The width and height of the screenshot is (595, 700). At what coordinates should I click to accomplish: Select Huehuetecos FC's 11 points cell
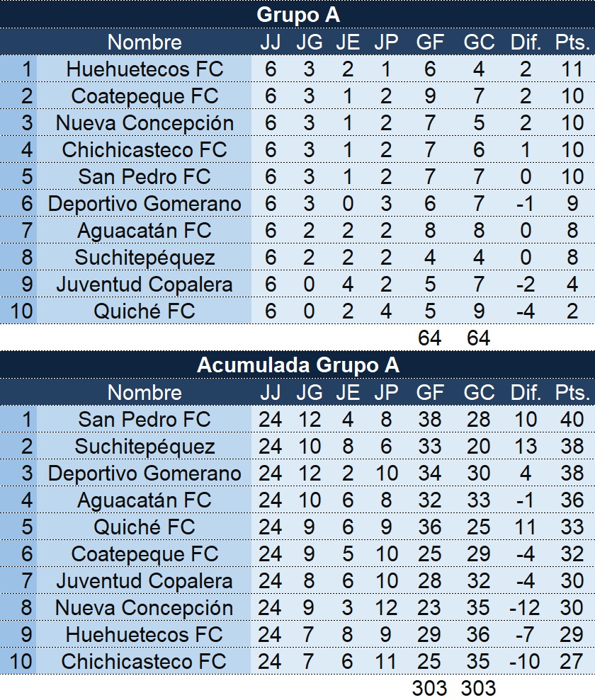pos(572,69)
